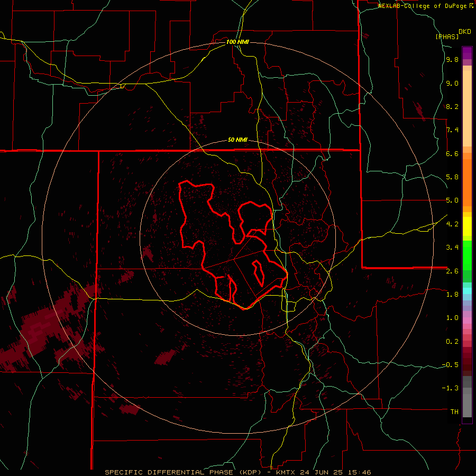Select the cyan segment of the color bar
476x476 pixels.
pos(467,290)
